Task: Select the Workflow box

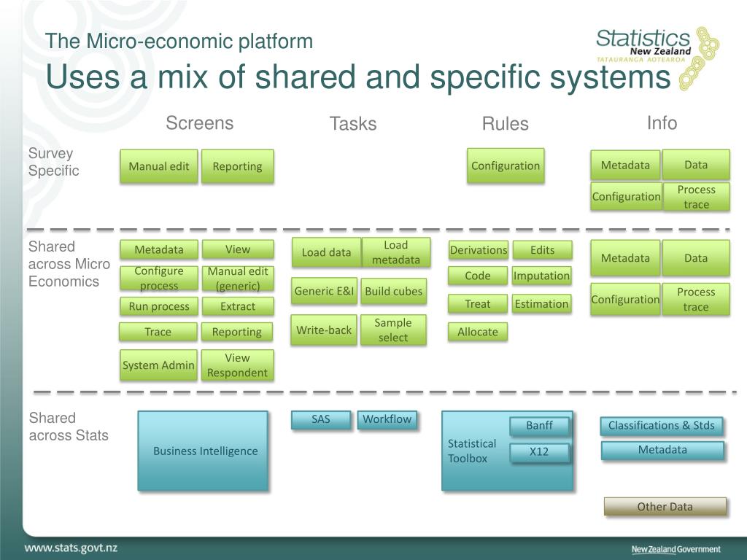Action: coord(387,419)
